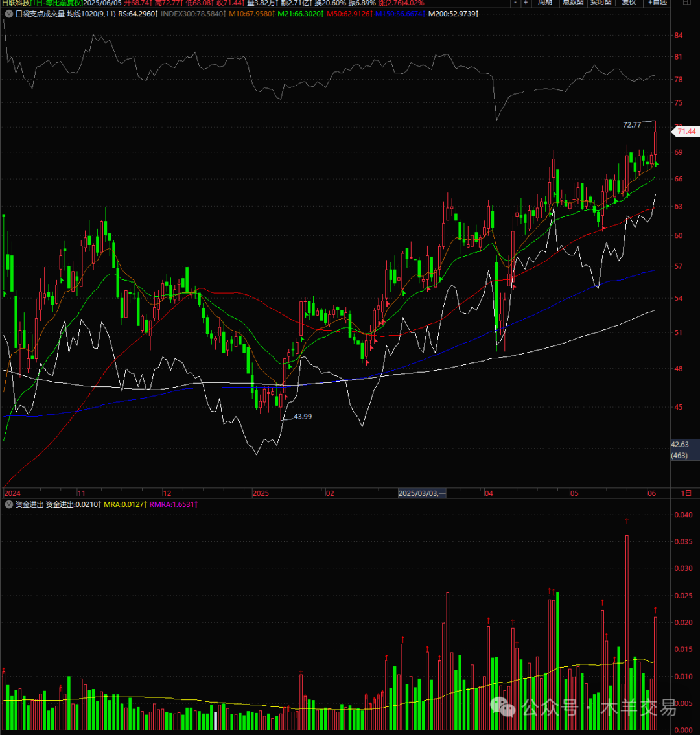The width and height of the screenshot is (700, 735).
Task: Jump to the 05 month marker
Action: 574,493
